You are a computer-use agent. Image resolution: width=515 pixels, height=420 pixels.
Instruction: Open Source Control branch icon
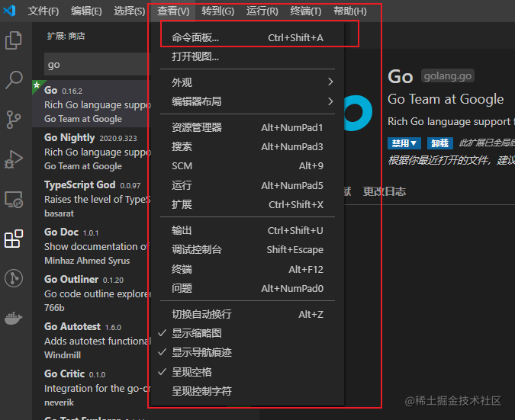click(x=14, y=120)
